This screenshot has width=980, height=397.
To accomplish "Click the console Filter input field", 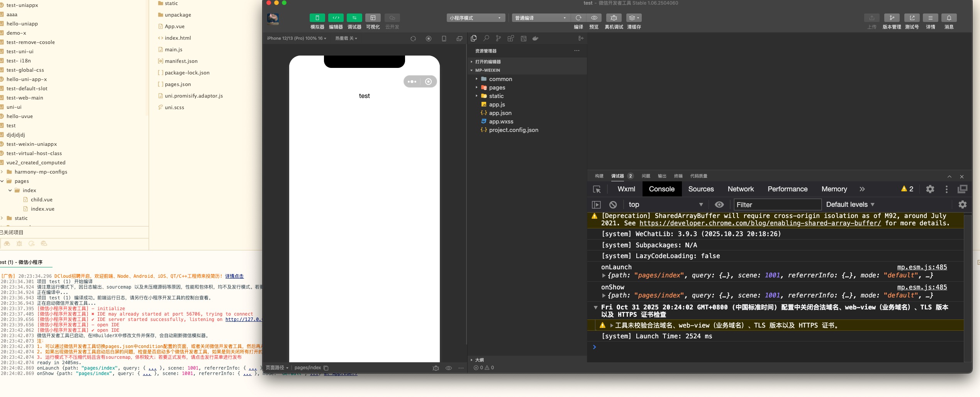I will (x=777, y=204).
